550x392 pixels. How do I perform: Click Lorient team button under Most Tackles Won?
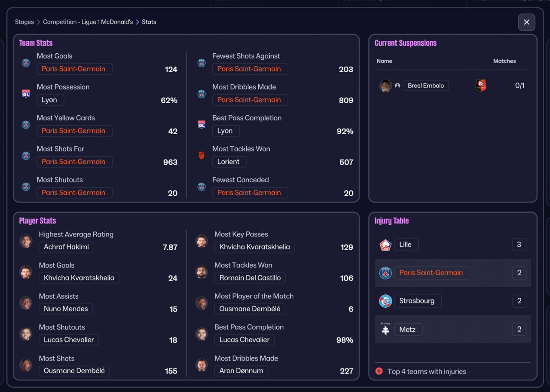click(229, 162)
